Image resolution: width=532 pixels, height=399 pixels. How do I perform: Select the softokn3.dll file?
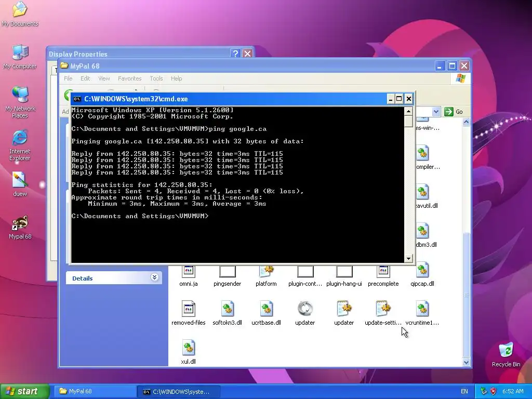coord(228,313)
